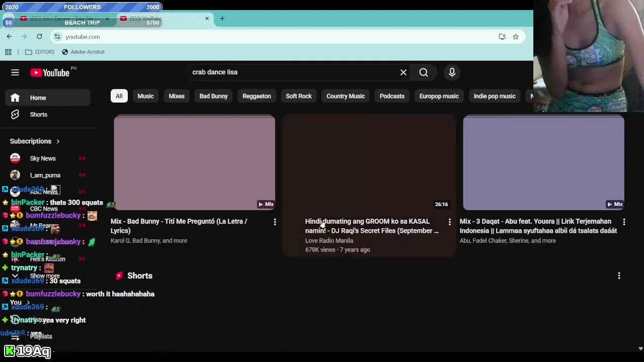This screenshot has width=644, height=362.
Task: Open more options for Bad Bunny mix
Action: (275, 222)
